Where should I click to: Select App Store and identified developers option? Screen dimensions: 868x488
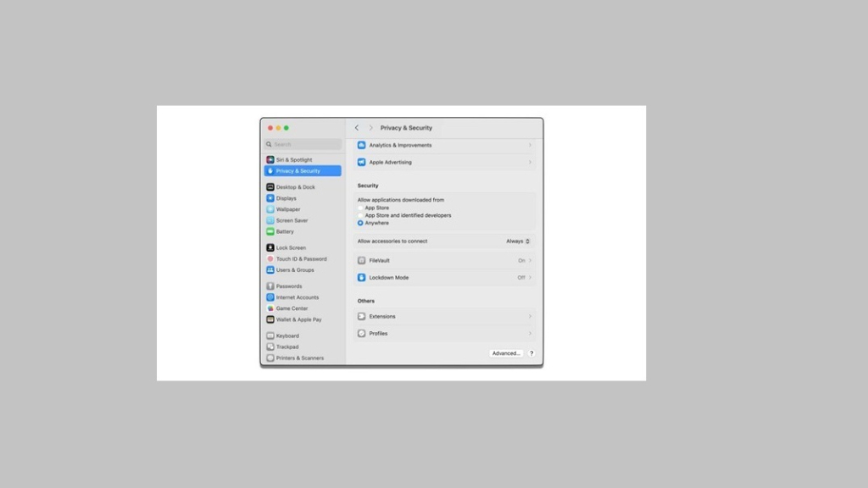point(360,215)
